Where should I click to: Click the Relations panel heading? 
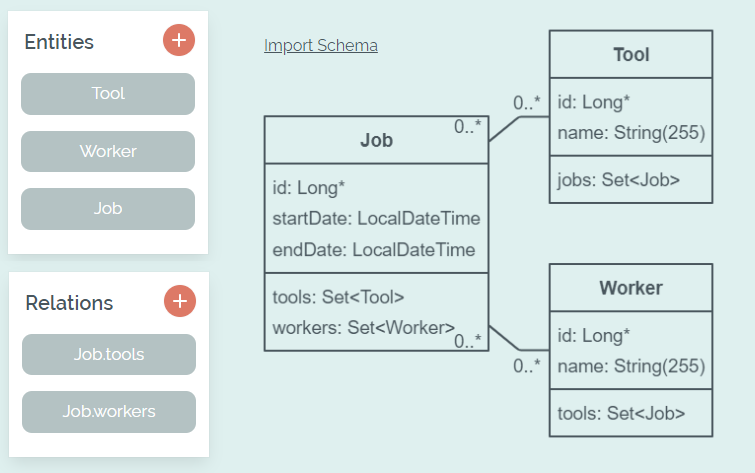[x=69, y=303]
